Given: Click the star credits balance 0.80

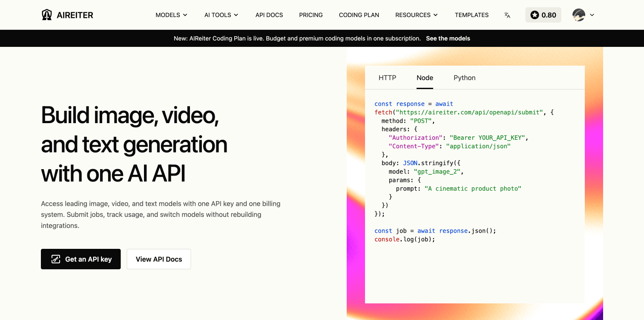Looking at the screenshot, I should pyautogui.click(x=543, y=15).
